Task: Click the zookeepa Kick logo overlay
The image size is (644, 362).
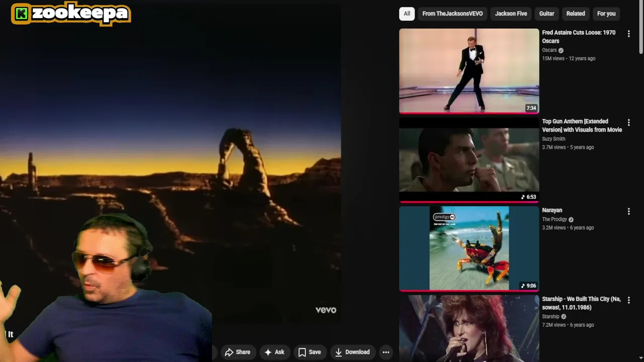Action: point(71,14)
